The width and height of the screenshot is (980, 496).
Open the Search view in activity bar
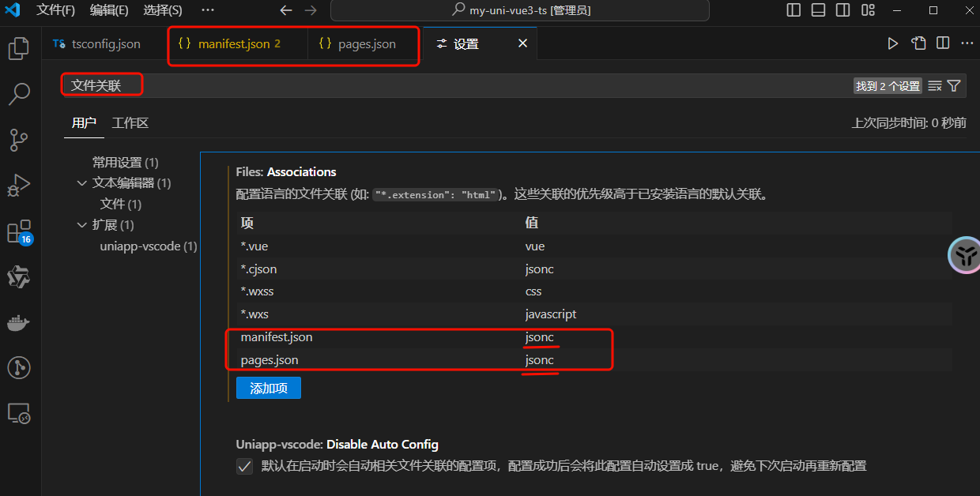click(x=18, y=95)
